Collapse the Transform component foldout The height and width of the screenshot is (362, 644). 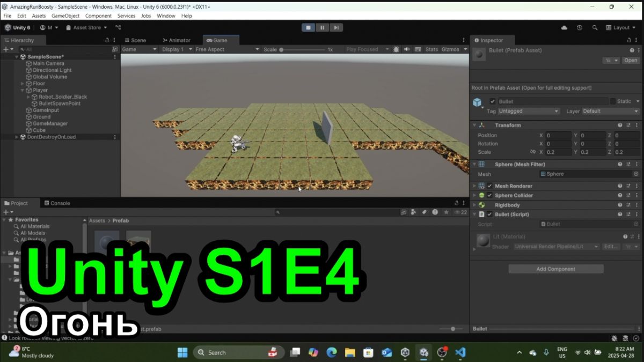click(474, 125)
